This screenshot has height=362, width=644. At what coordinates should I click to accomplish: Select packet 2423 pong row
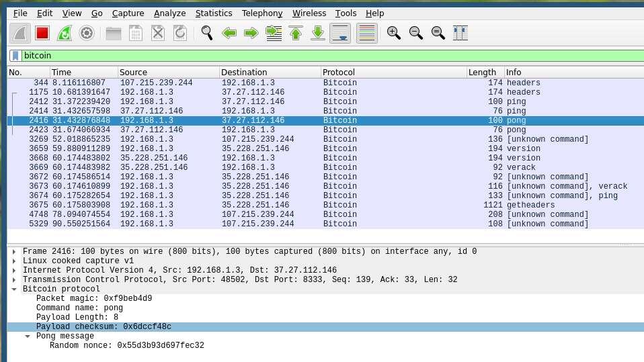click(x=325, y=130)
